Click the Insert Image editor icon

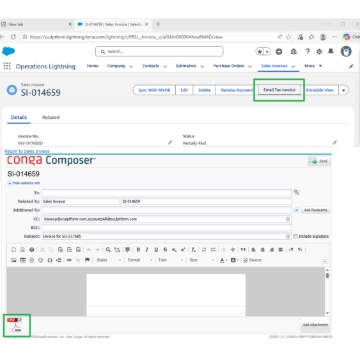[x=14, y=260]
